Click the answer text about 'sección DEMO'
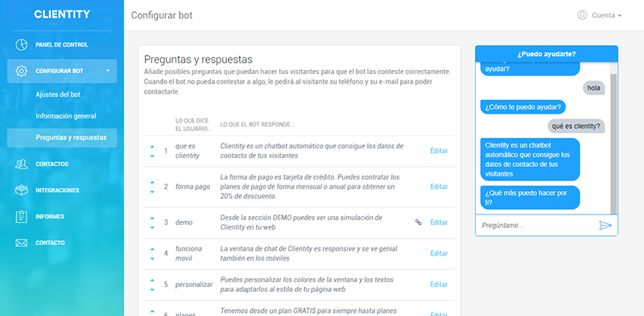The image size is (644, 316). (x=301, y=222)
